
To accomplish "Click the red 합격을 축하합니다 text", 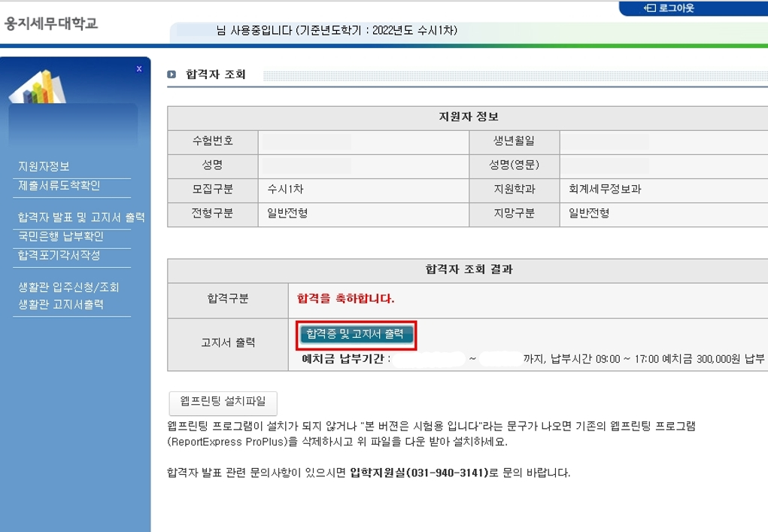I will point(346,299).
